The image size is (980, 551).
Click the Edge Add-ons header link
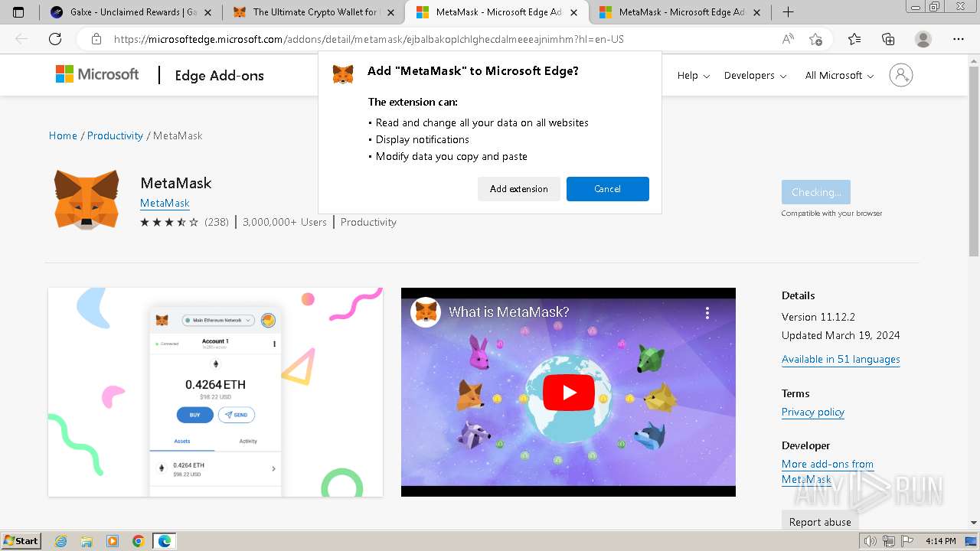point(219,75)
